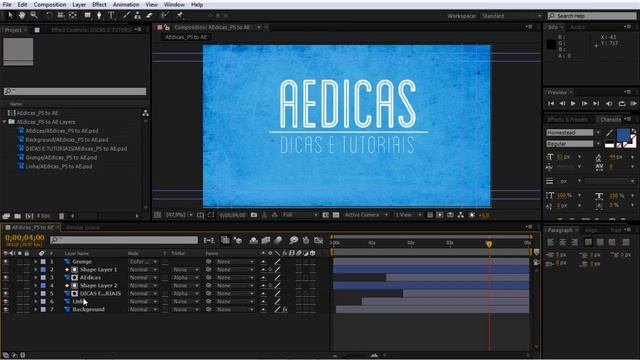Toggle preview audio mute speaker
The height and width of the screenshot is (360, 640).
(609, 104)
